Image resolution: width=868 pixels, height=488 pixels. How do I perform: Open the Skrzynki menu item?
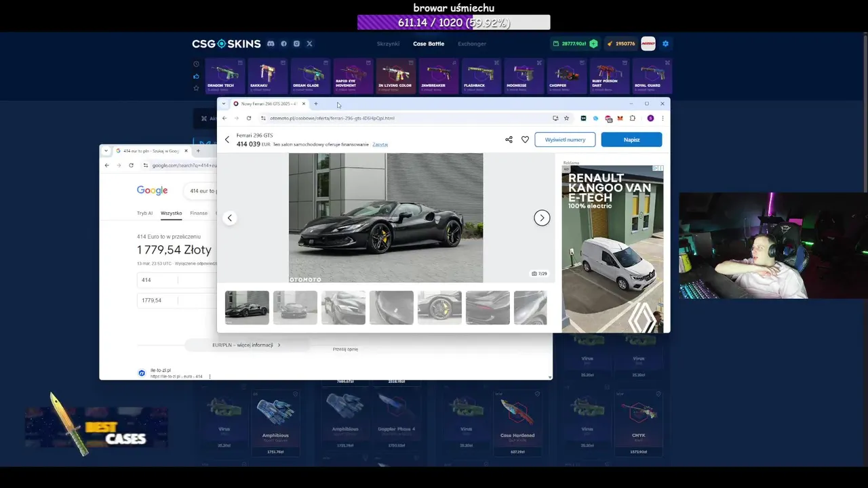click(x=389, y=43)
